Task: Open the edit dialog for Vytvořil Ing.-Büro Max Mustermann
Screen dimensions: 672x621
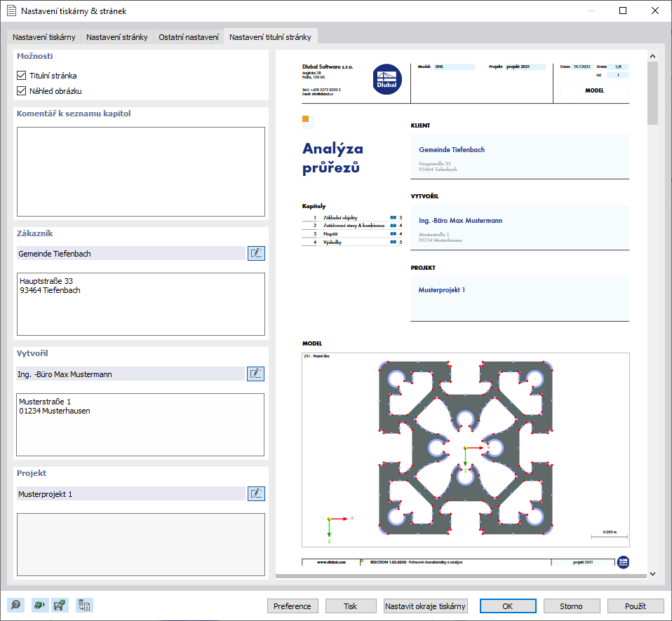Action: point(255,374)
